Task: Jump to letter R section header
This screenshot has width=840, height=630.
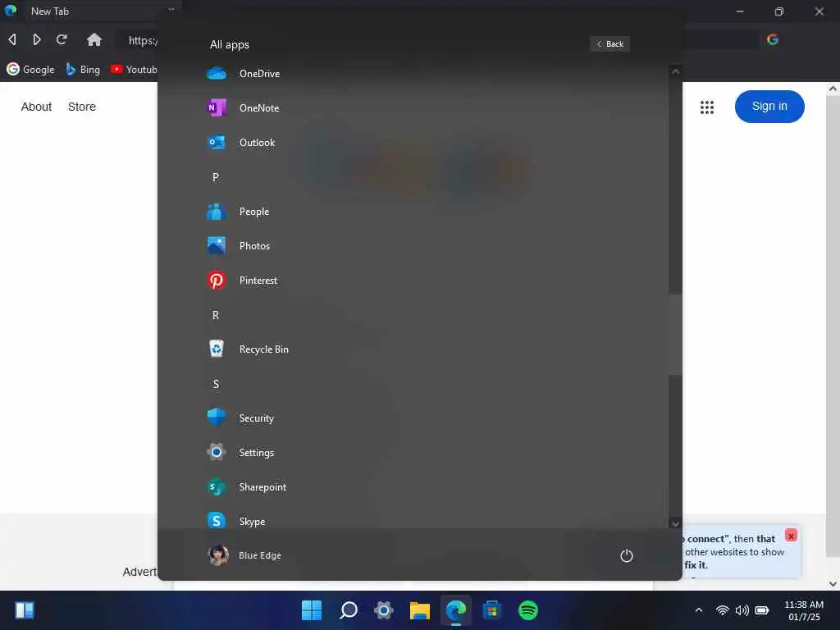Action: point(216,315)
